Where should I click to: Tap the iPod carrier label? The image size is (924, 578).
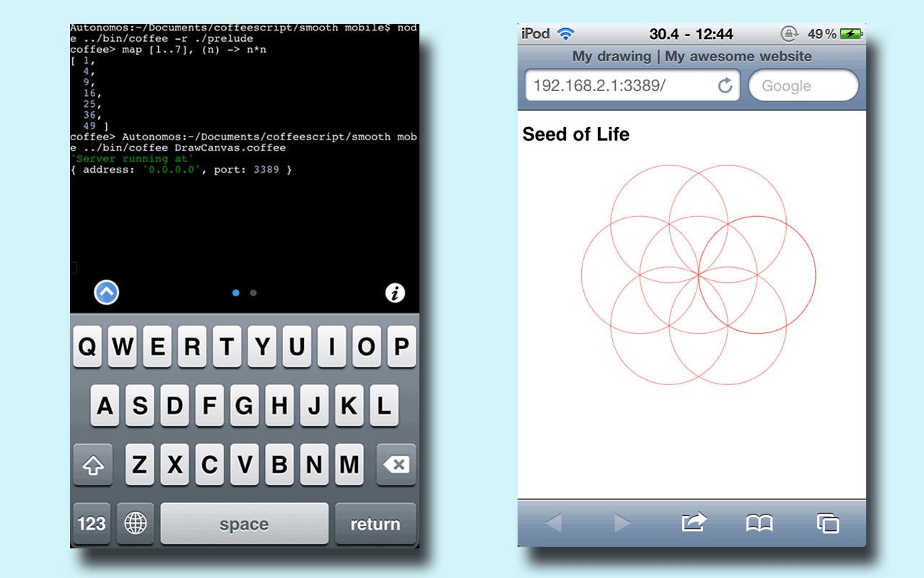pos(536,34)
